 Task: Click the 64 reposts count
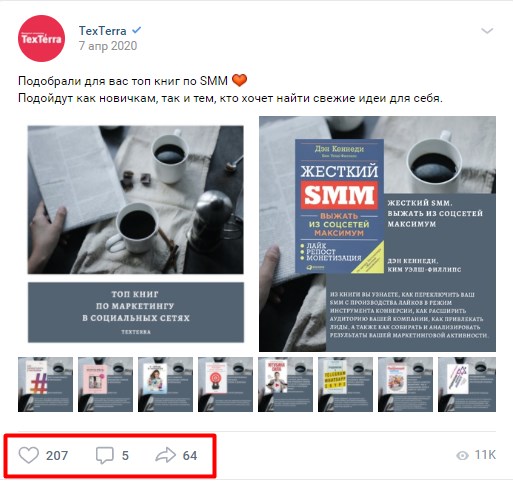[x=190, y=456]
